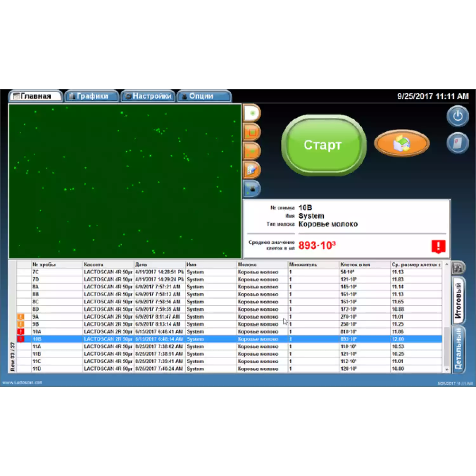The width and height of the screenshot is (476, 476).
Task: Click the red warning icon in results panel
Action: click(x=438, y=246)
